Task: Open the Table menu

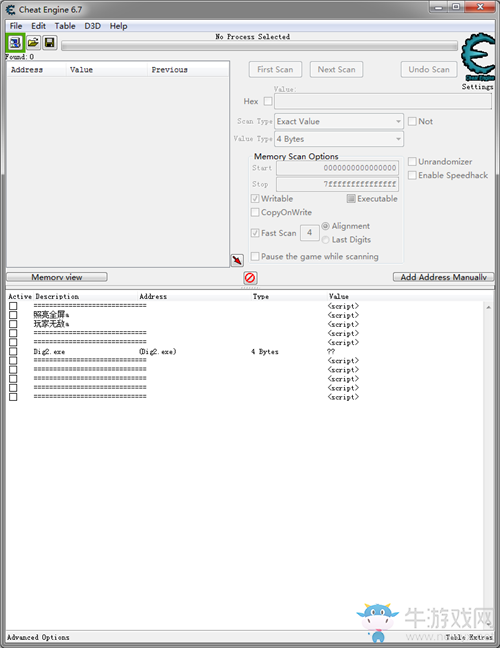Action: pos(65,26)
